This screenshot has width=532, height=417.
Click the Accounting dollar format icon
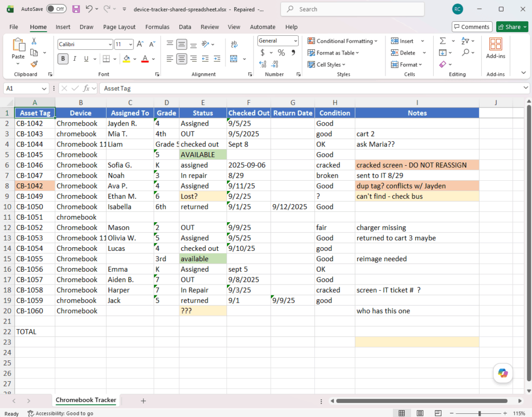point(262,52)
